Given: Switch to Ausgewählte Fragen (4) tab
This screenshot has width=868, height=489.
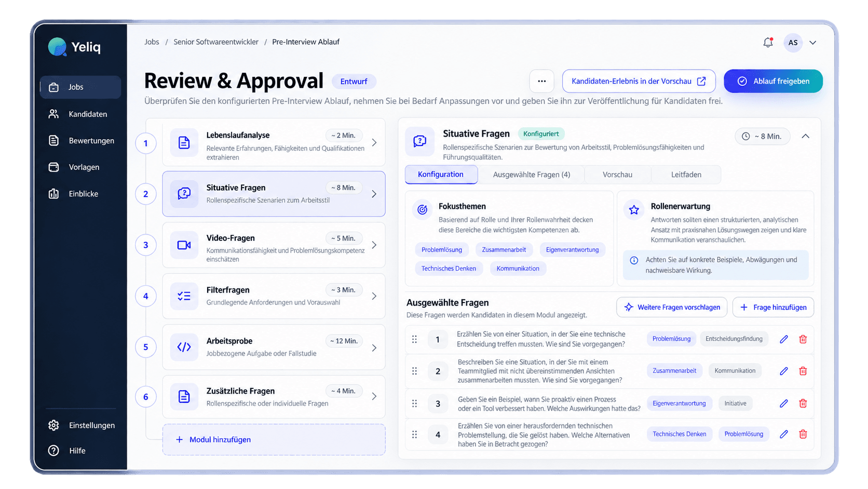Looking at the screenshot, I should pos(532,175).
